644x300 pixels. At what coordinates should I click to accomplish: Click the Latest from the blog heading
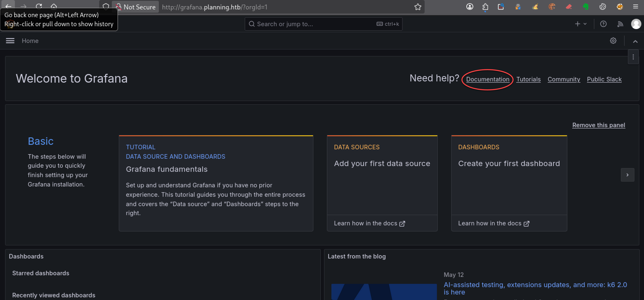[357, 256]
